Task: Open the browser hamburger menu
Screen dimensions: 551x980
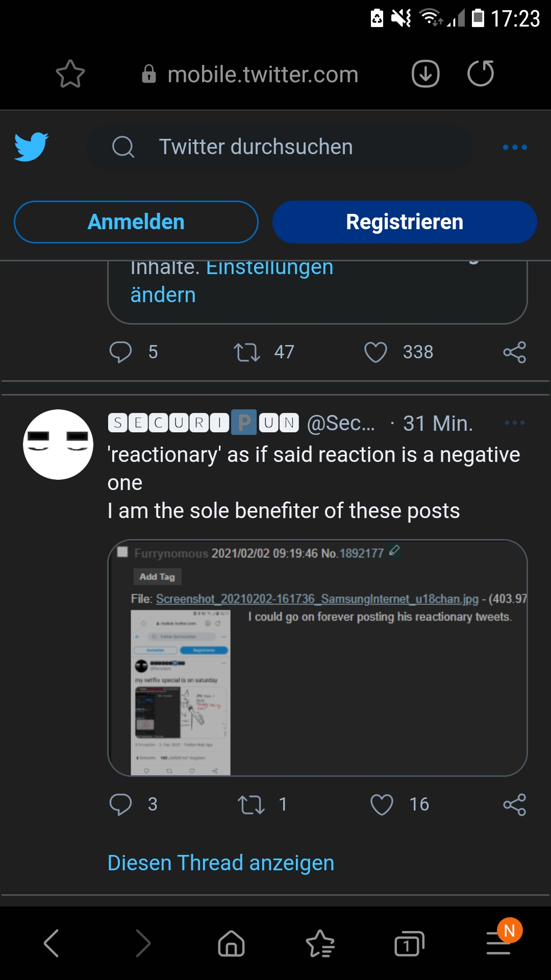Action: click(499, 943)
